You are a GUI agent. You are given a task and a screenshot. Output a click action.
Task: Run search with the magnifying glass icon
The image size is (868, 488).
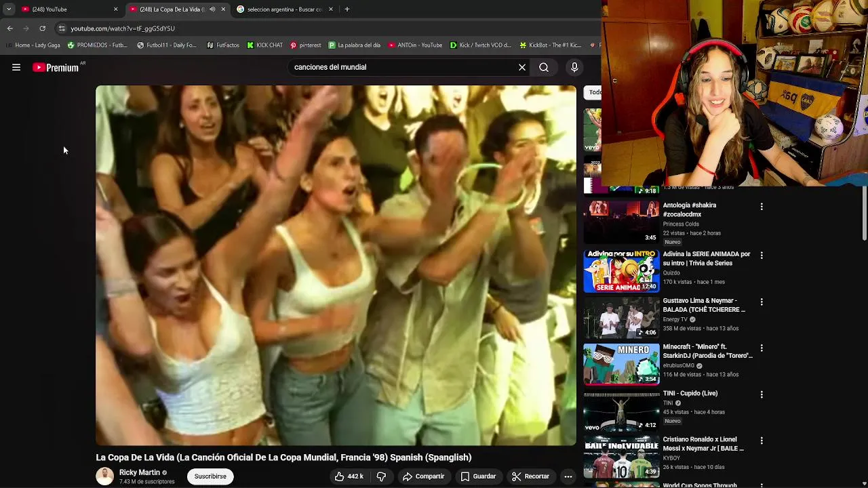click(x=544, y=67)
